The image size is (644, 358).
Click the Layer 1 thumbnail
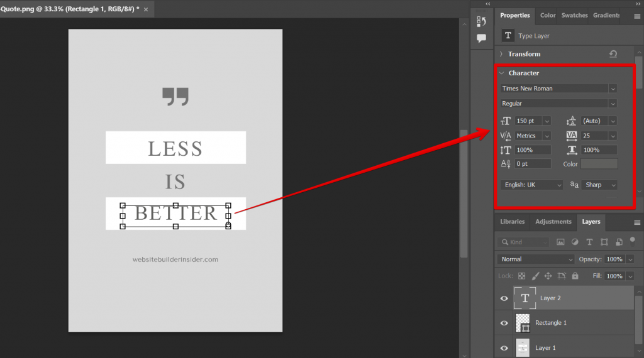(523, 348)
